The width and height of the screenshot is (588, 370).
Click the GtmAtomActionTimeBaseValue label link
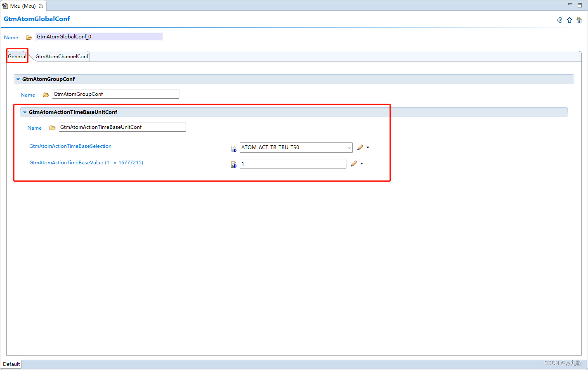click(x=86, y=163)
